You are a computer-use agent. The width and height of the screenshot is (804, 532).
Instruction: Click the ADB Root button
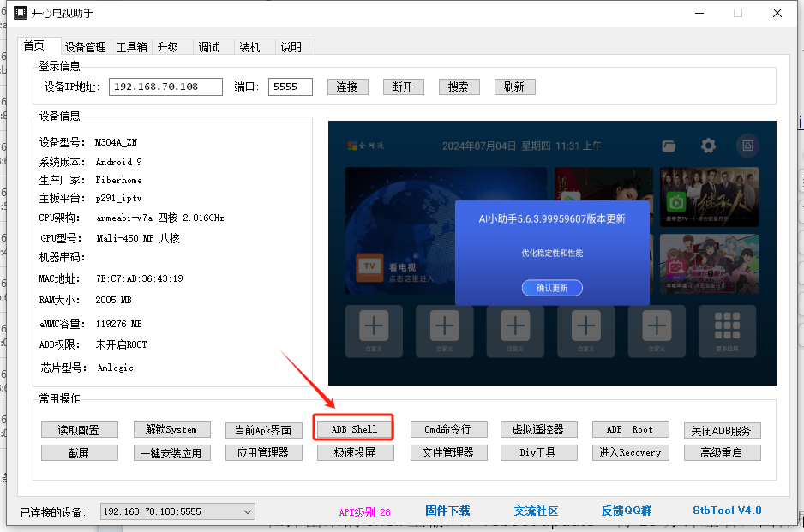(x=631, y=429)
